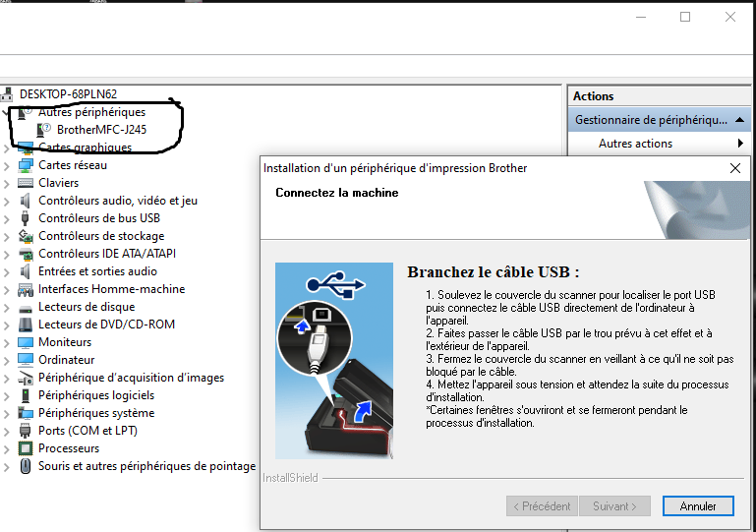
Task: Maximize the Device Manager window
Action: pos(685,17)
